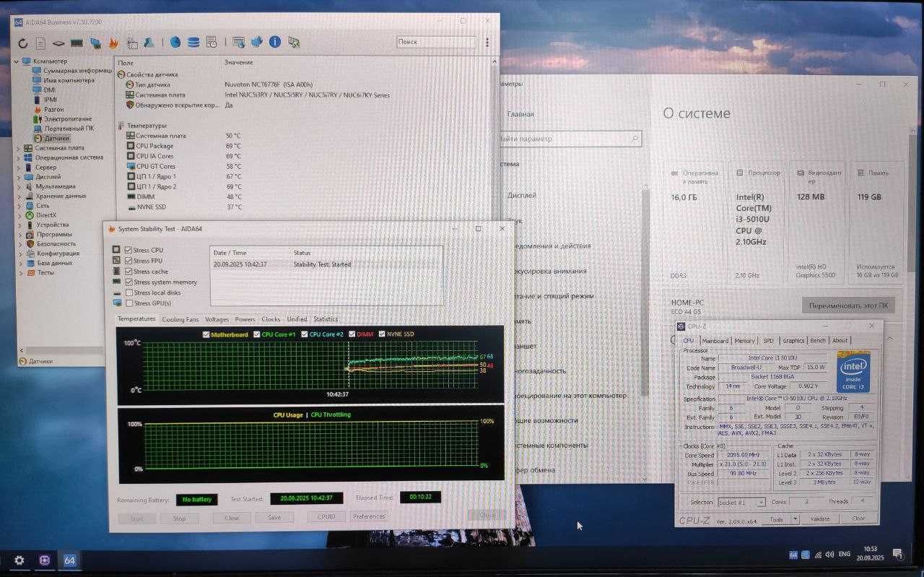Viewport: 924px width, 577px height.
Task: Show the clock and date in the taskbar
Action: (870, 555)
